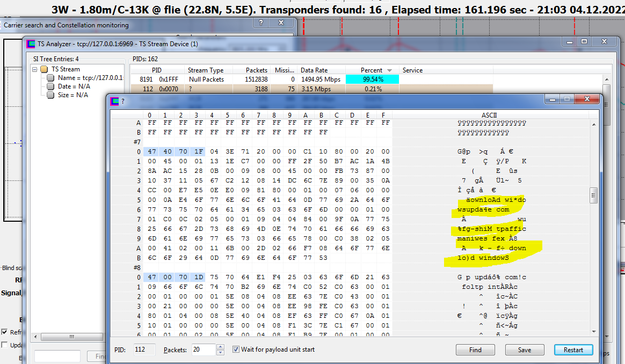This screenshot has width=625, height=364.
Task: Sort by the Percent column arrow
Action: [390, 70]
